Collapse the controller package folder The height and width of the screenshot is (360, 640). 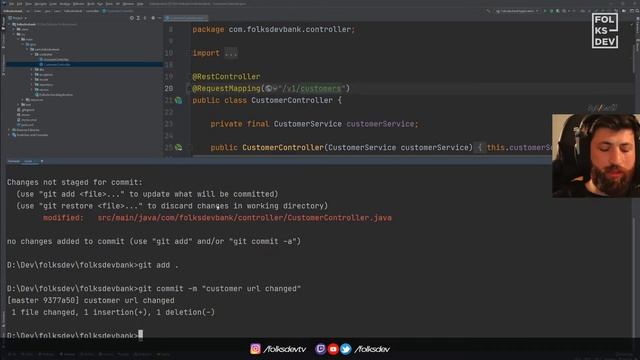point(32,54)
